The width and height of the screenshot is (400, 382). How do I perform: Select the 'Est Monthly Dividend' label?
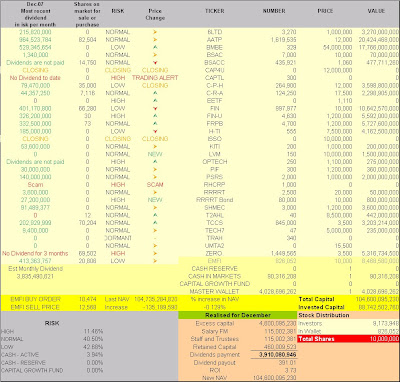tap(35, 269)
